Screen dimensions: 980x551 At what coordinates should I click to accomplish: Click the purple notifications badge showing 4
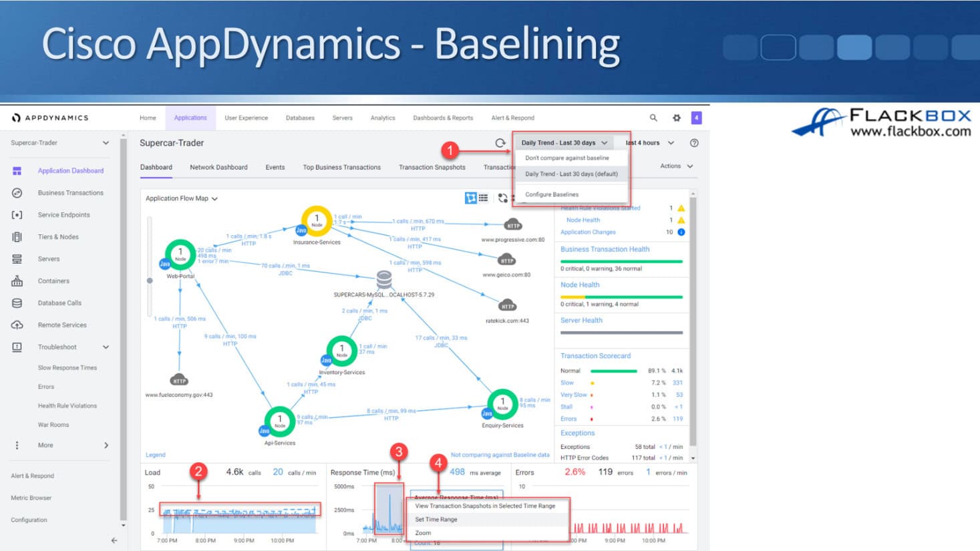[x=696, y=118]
